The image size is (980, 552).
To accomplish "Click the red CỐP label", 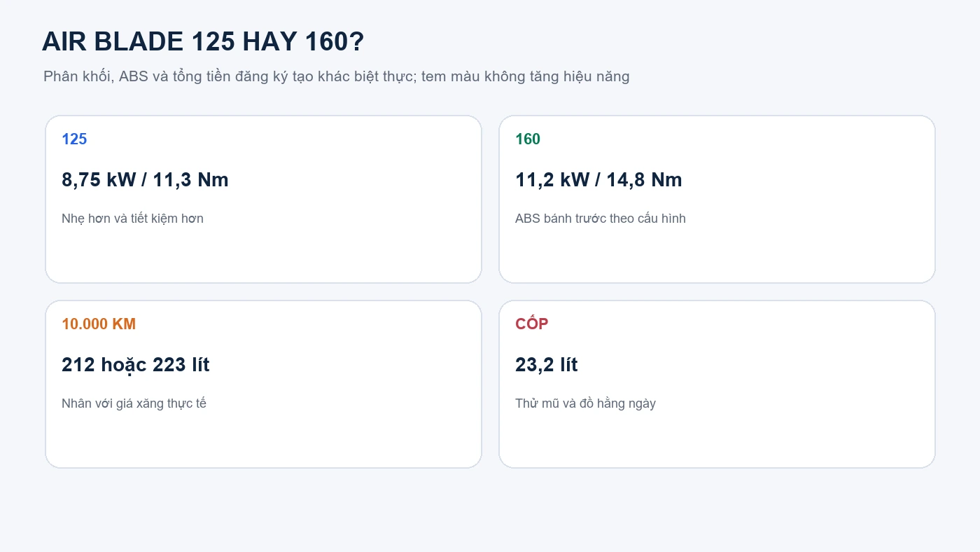I will 532,324.
